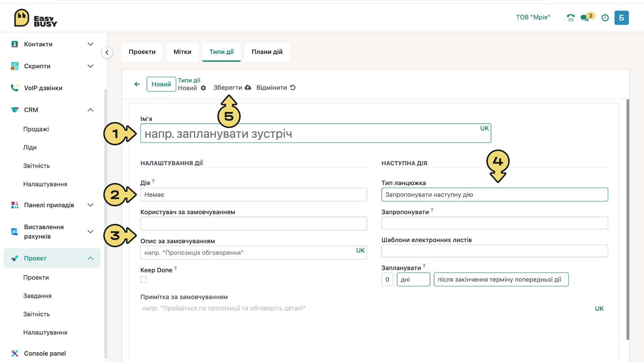Open Ліди under CRM
Screen dimensions: 644x362
tap(30, 147)
